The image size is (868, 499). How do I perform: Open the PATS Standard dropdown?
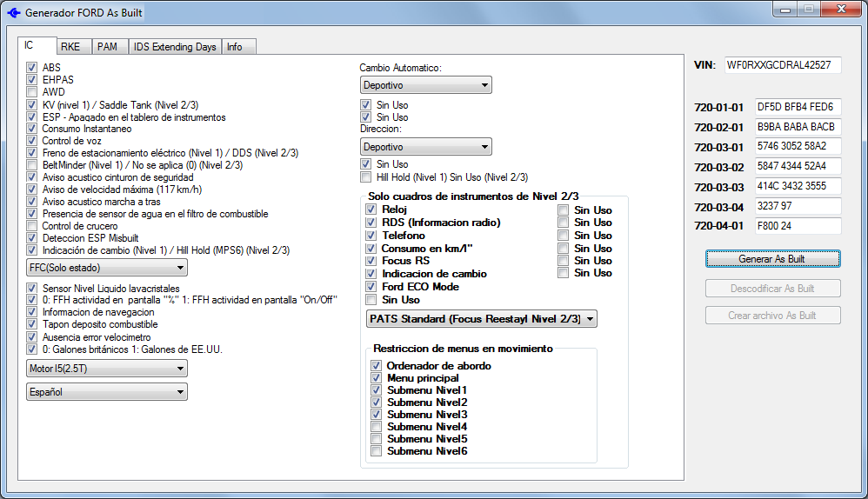pos(481,319)
